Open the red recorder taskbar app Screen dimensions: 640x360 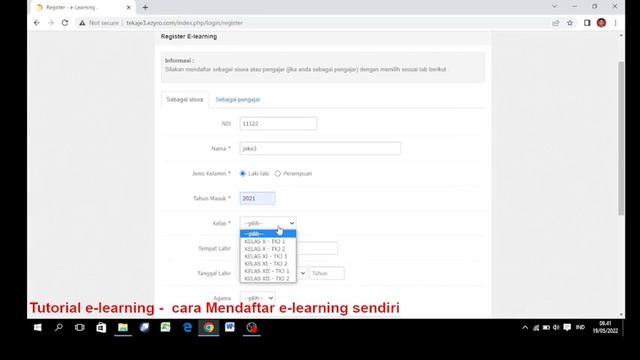[252, 327]
